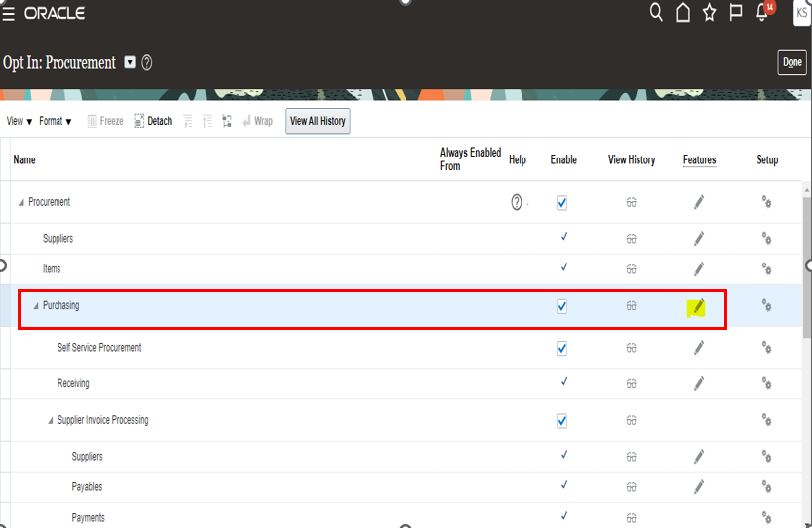The width and height of the screenshot is (812, 528).
Task: Open setup for the Items row
Action: tap(767, 268)
